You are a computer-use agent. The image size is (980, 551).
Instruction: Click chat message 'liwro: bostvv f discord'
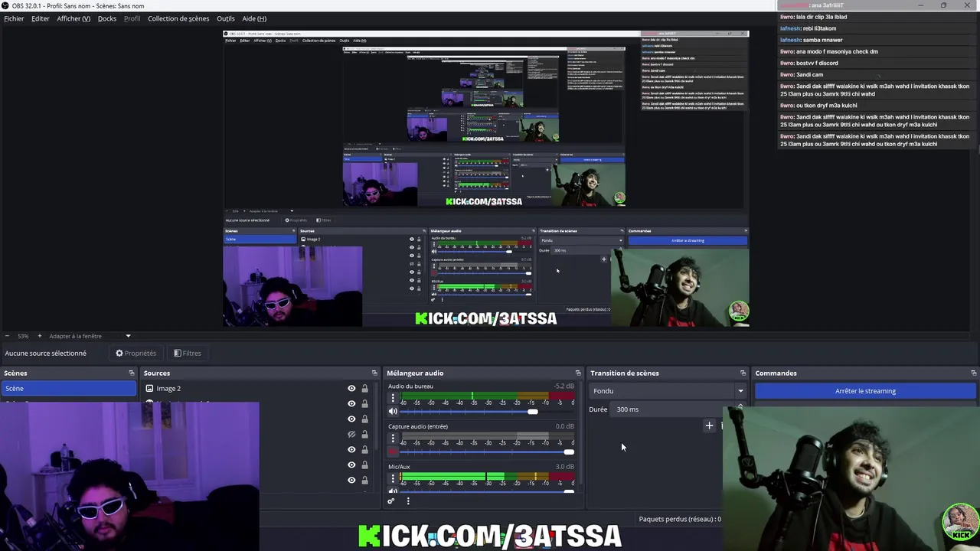809,63
